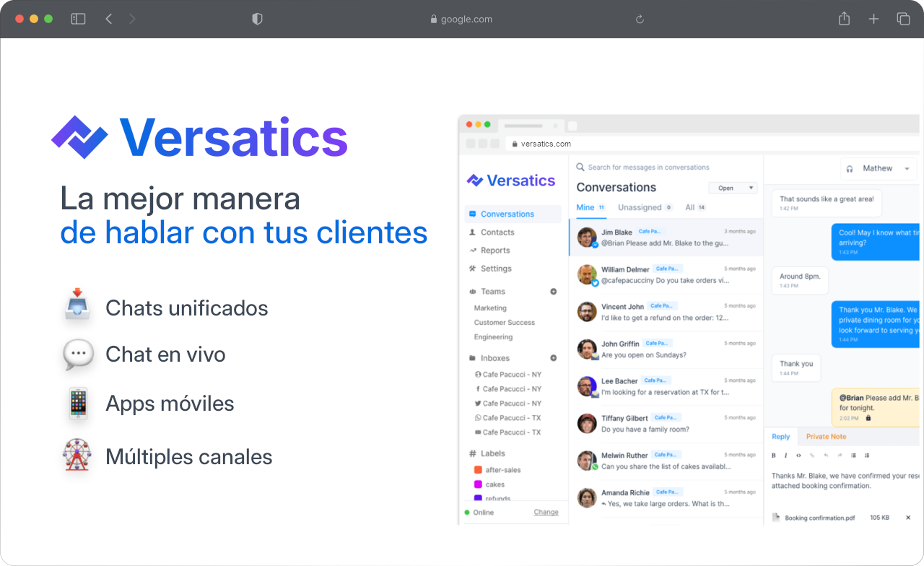Image resolution: width=924 pixels, height=566 pixels.
Task: Switch to the All conversations tab
Action: [x=695, y=208]
